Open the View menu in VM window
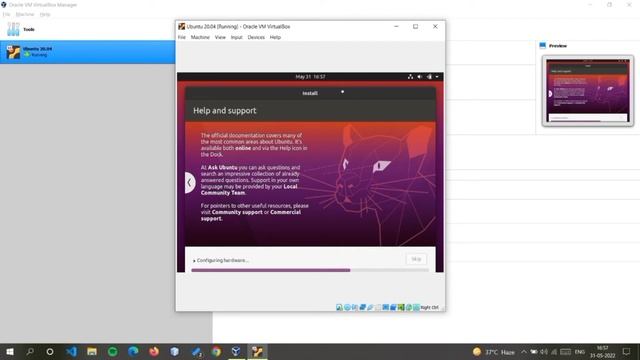640x360 pixels. tap(220, 37)
